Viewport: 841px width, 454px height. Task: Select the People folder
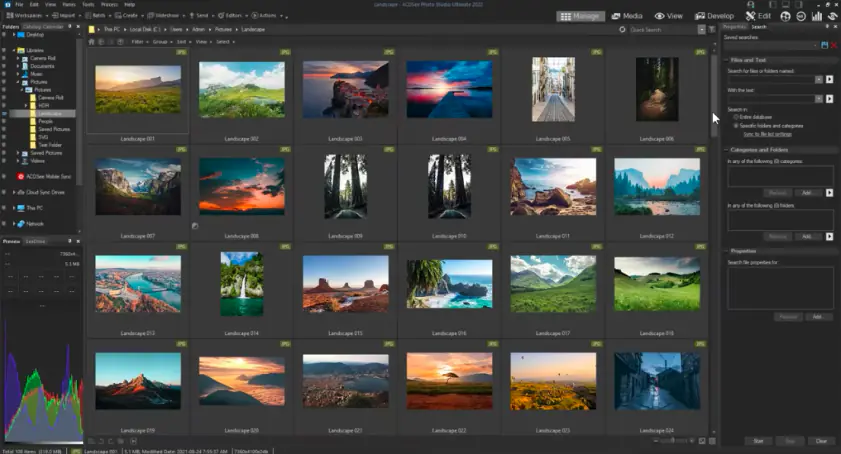click(45, 121)
